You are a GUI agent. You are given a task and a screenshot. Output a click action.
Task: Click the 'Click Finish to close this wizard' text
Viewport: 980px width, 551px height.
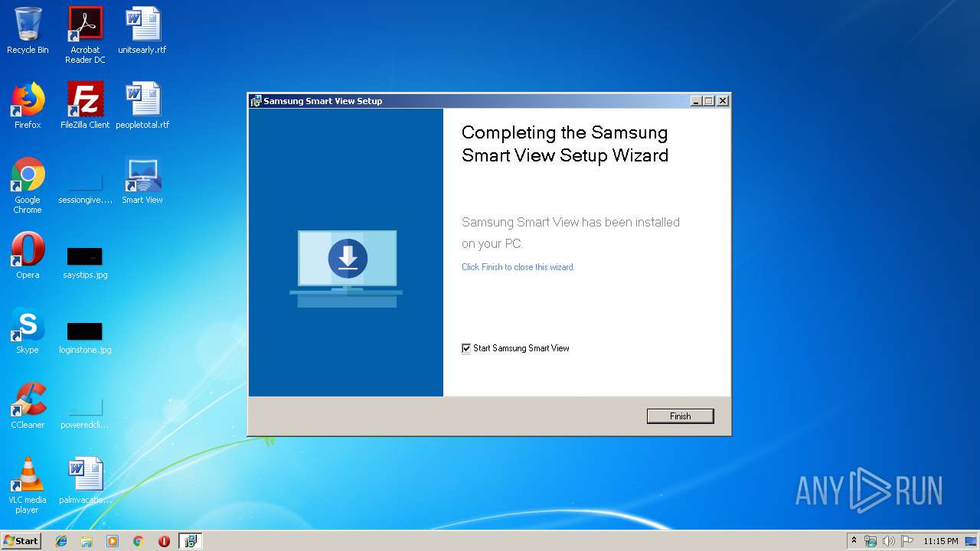coord(518,267)
